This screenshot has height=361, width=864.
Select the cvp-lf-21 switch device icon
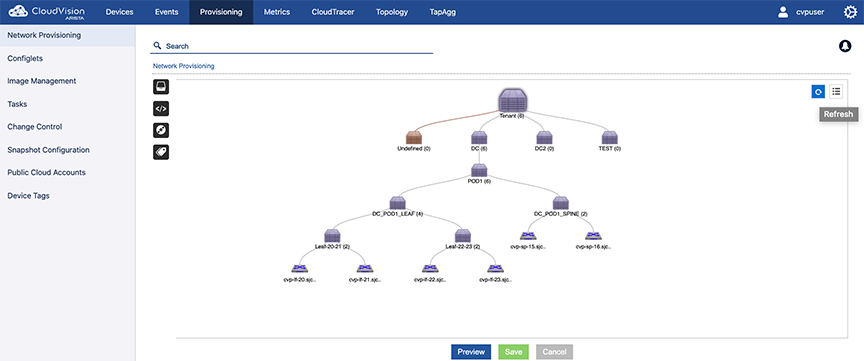coord(365,268)
